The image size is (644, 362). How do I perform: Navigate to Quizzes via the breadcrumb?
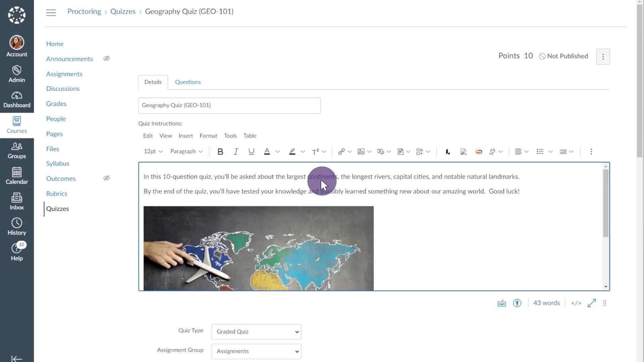(123, 11)
